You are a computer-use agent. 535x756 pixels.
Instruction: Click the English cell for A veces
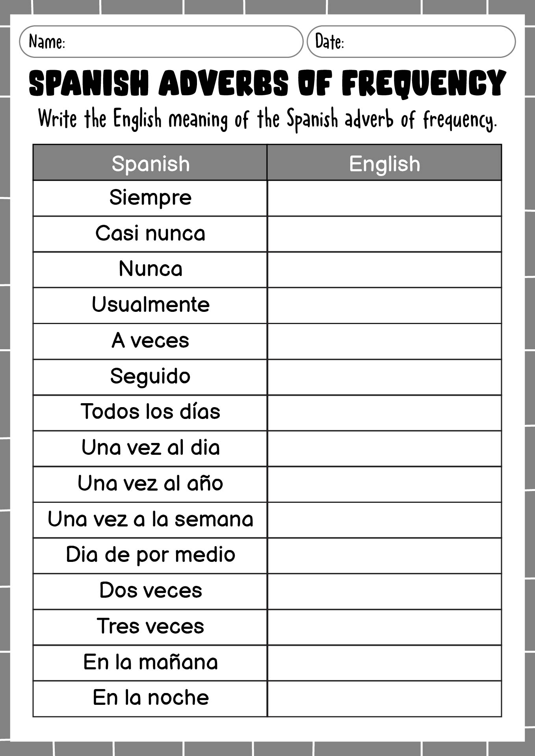coord(384,341)
